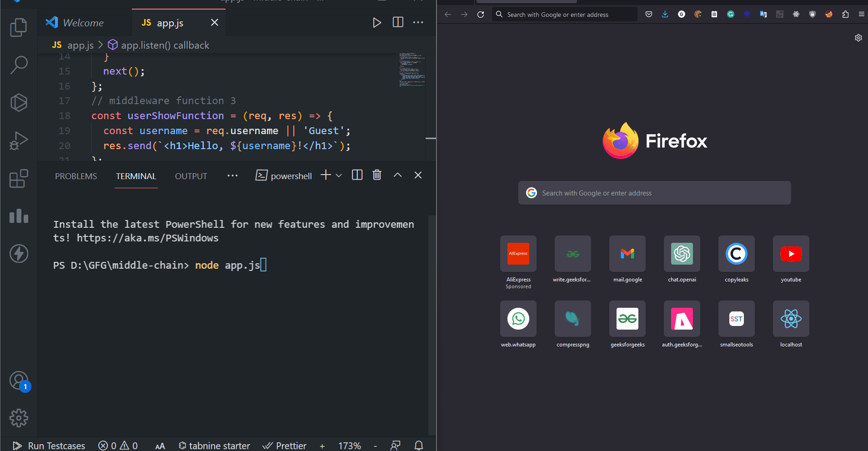Open translate extension icon in Firefox
Image resolution: width=868 pixels, height=451 pixels.
pyautogui.click(x=763, y=14)
